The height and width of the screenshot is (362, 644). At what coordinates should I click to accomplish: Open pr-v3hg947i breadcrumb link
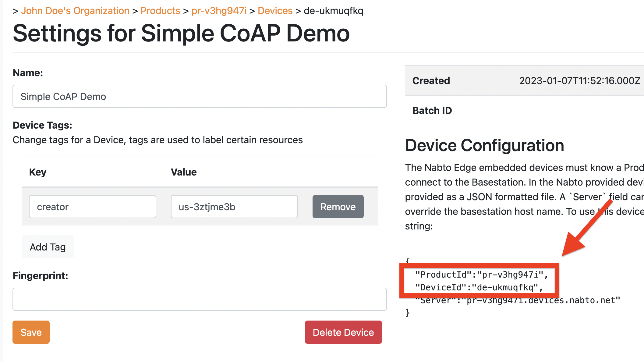coord(219,11)
